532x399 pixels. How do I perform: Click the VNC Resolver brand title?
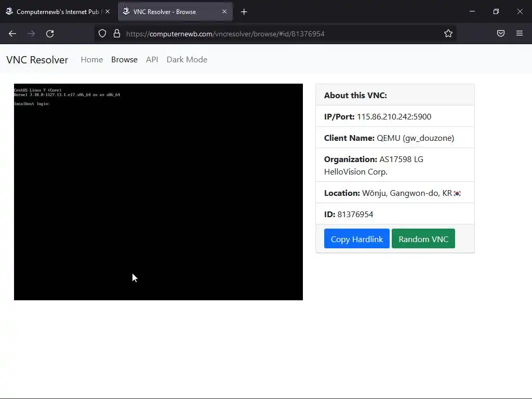pos(37,60)
